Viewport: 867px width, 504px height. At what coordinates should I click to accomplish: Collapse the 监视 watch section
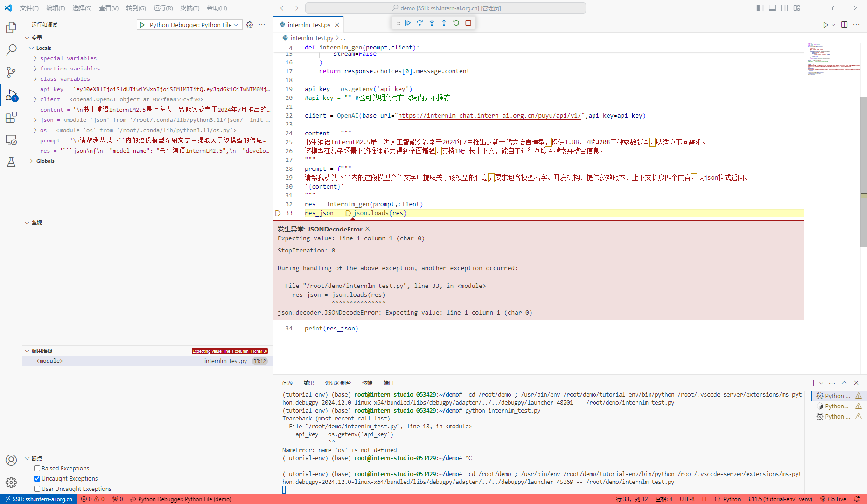coord(27,223)
